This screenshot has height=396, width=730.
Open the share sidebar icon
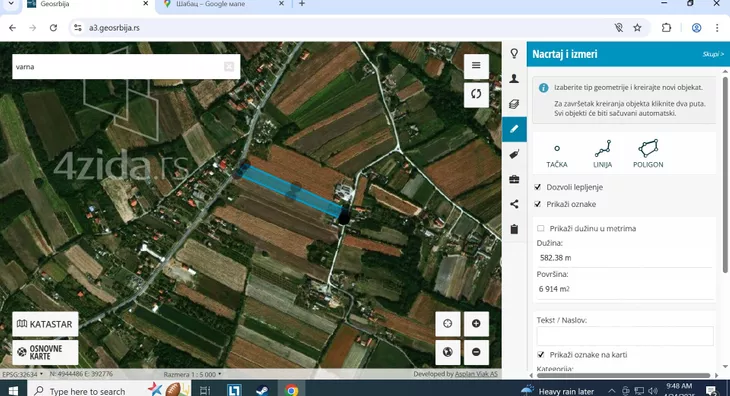pyautogui.click(x=514, y=204)
